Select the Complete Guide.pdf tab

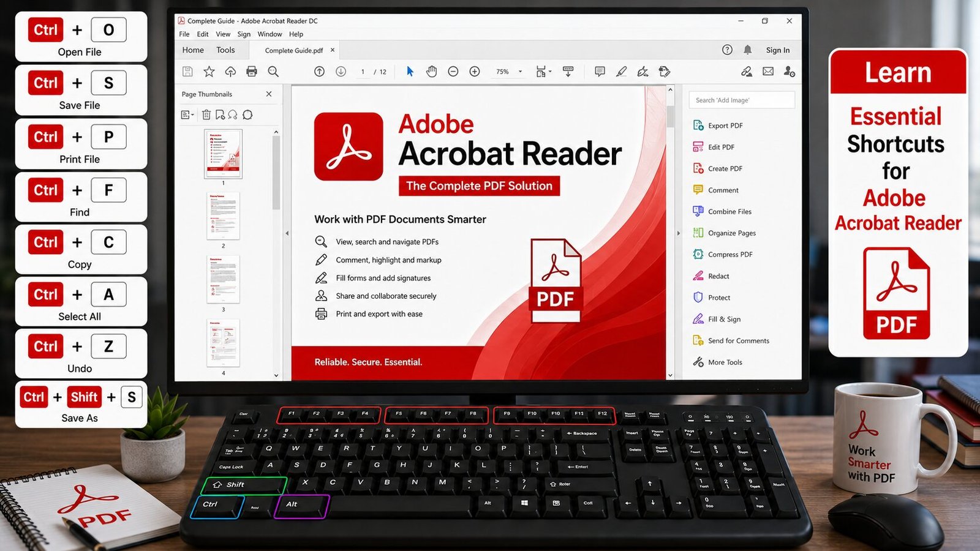[x=294, y=50]
